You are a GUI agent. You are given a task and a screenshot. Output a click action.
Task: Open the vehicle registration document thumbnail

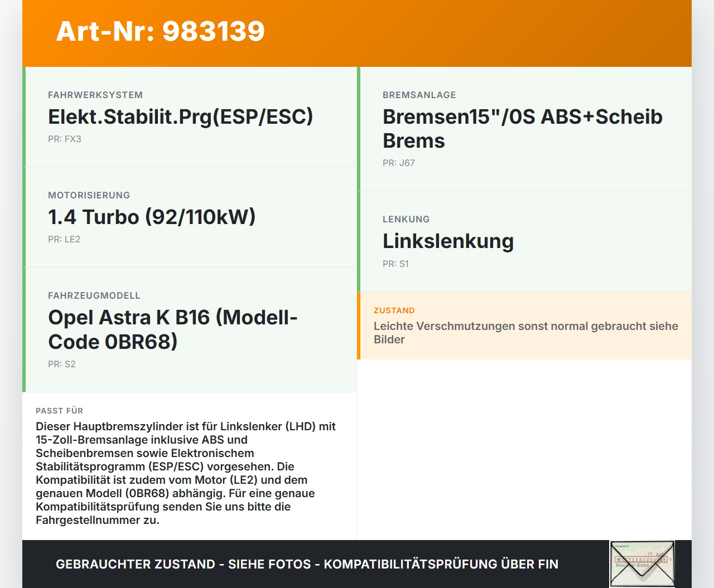[642, 564]
